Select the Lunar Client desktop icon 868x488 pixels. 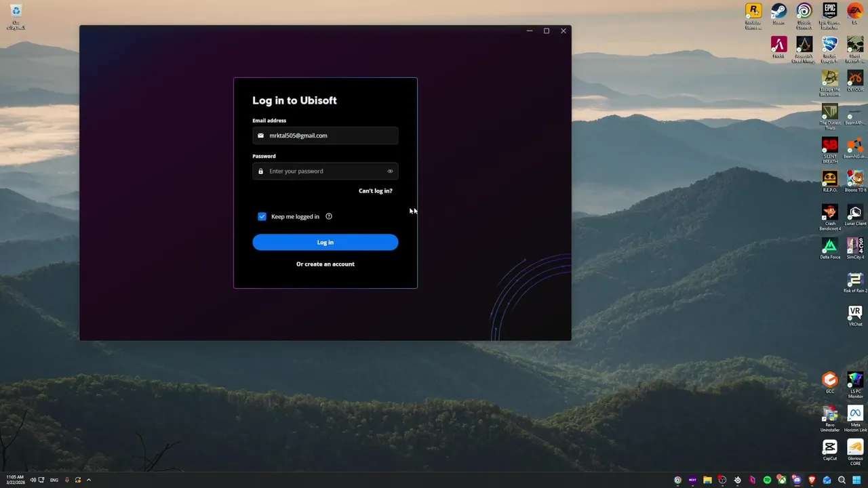(855, 216)
